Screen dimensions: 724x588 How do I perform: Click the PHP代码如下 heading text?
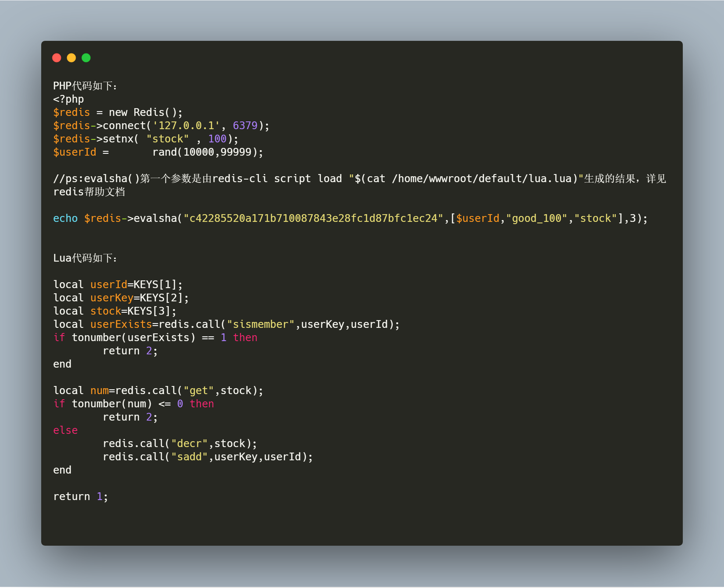[85, 86]
